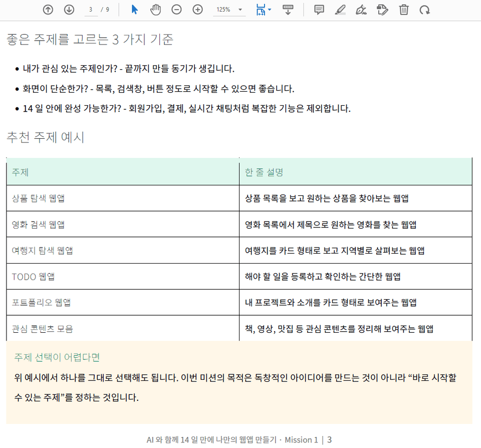Click callout title '주제 선택이 어렵다면'
The width and height of the screenshot is (481, 448).
57,357
